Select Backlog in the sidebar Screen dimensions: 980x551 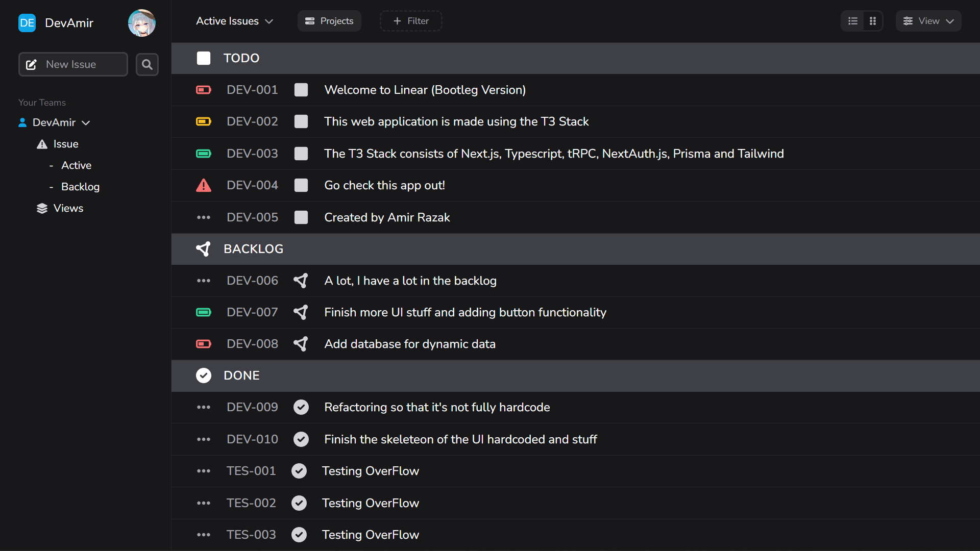[x=80, y=187]
